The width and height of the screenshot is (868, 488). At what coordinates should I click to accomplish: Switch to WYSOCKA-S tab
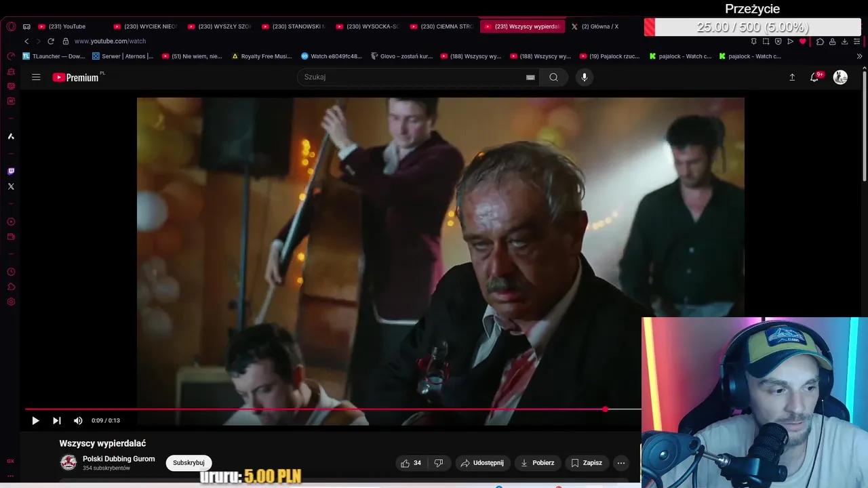point(368,26)
